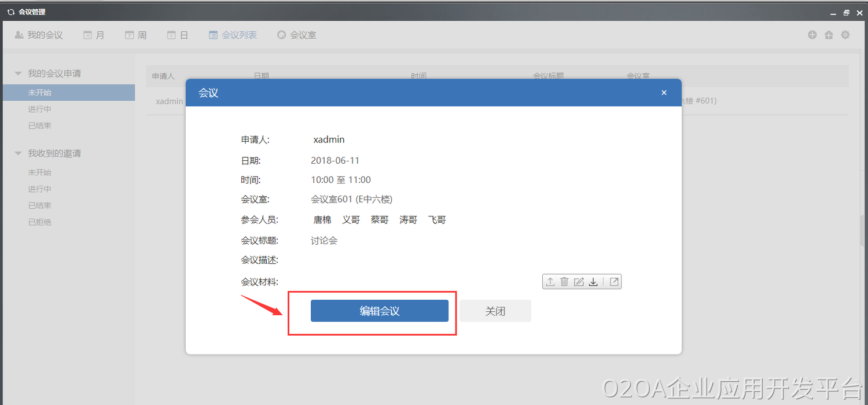Open the settings gear icon
Screen dimensions: 868x405
[x=845, y=35]
